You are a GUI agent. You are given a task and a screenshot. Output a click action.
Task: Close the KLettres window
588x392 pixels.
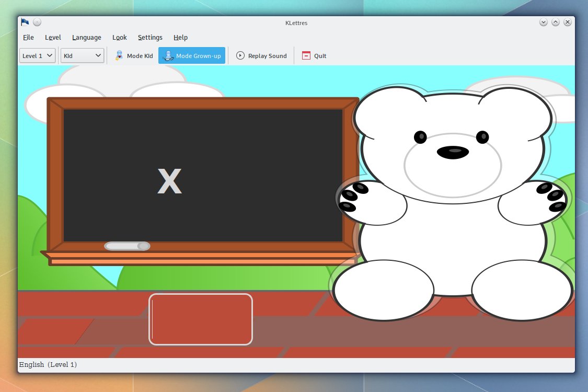[x=568, y=22]
